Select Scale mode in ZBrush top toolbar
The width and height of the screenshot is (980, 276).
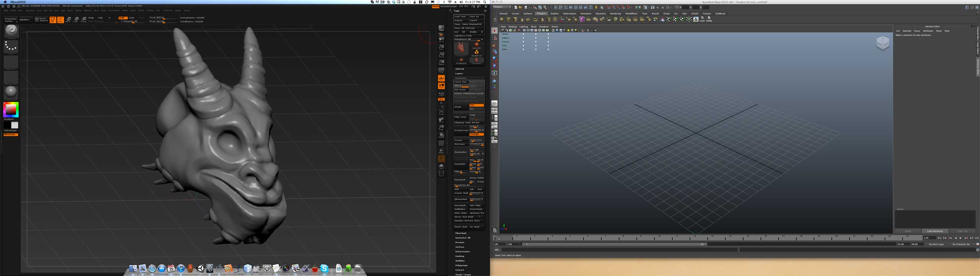[x=76, y=20]
